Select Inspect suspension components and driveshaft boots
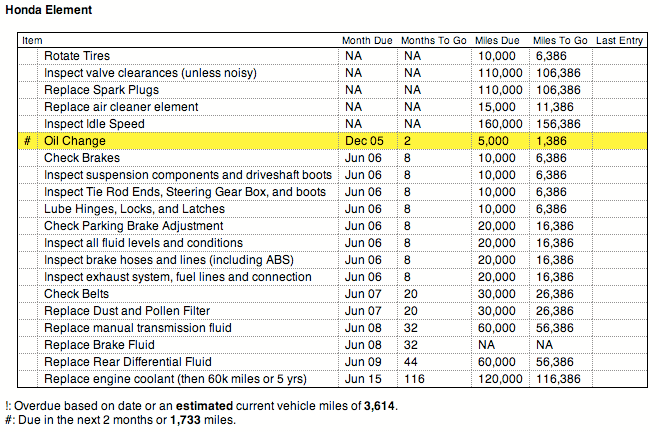 [188, 175]
